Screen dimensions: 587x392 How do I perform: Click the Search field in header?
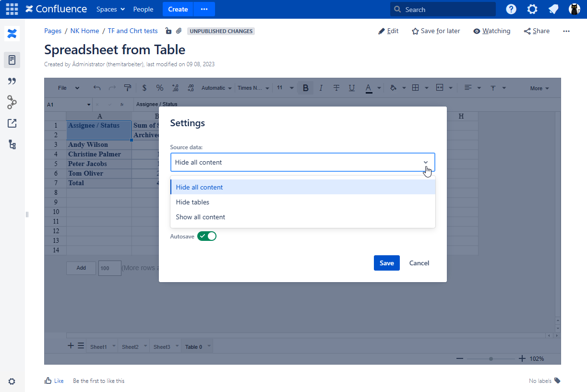pyautogui.click(x=443, y=9)
